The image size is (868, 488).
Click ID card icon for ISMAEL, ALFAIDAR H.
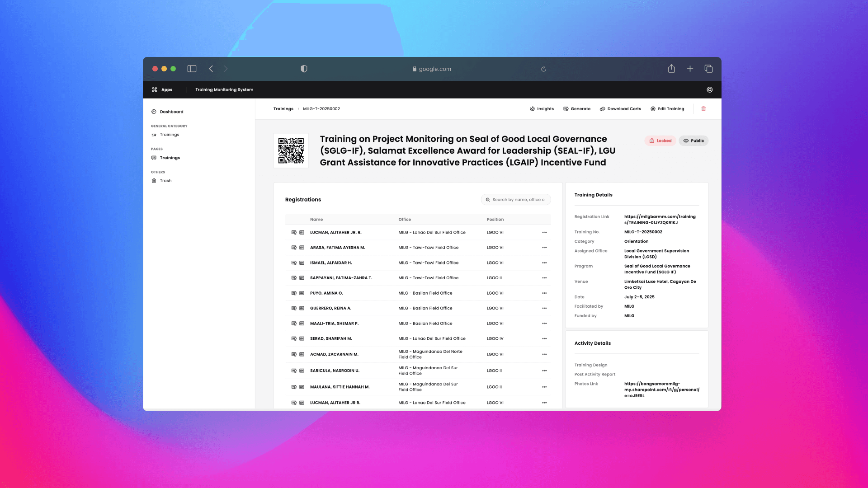point(302,263)
